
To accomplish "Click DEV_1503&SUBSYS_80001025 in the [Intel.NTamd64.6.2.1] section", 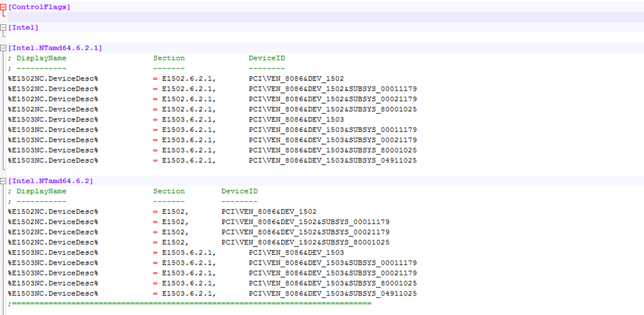I will coord(333,151).
